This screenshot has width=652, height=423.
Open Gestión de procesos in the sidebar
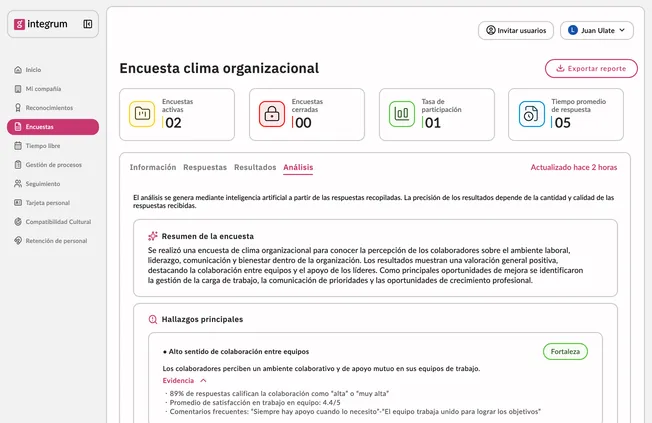pos(53,165)
